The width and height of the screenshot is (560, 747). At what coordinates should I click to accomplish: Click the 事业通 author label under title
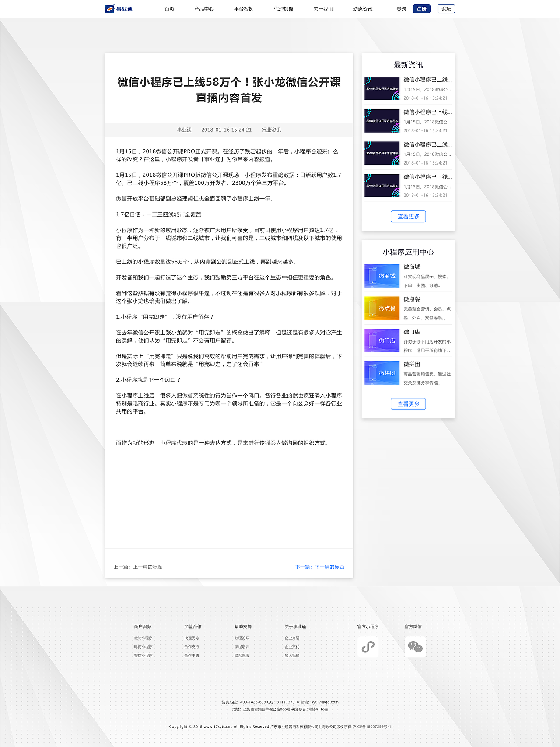[184, 130]
